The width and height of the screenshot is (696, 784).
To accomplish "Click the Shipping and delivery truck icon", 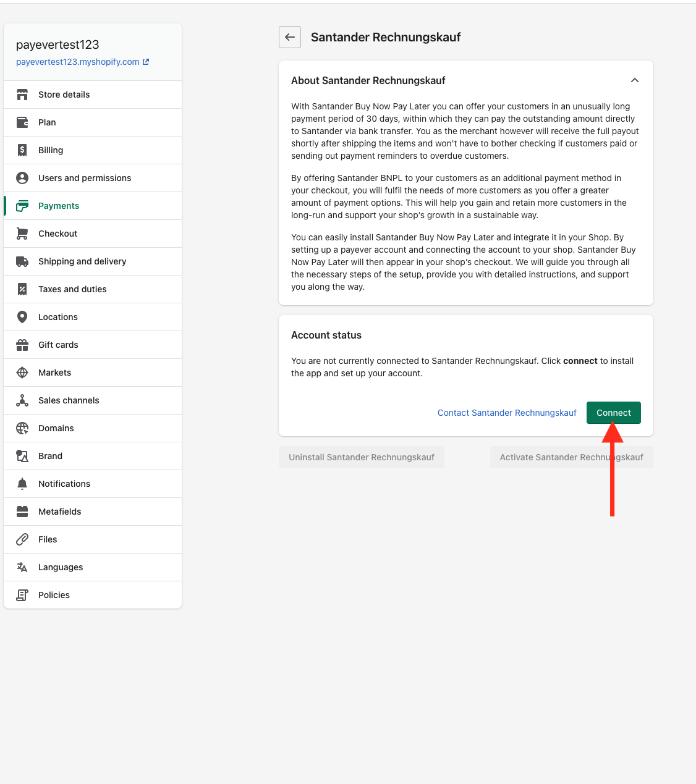I will pos(22,261).
